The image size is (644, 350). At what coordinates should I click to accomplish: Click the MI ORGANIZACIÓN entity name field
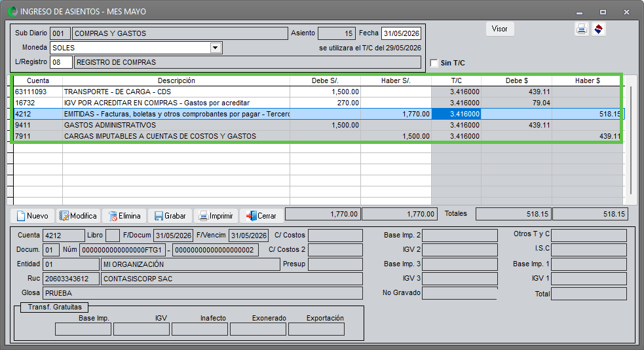191,264
